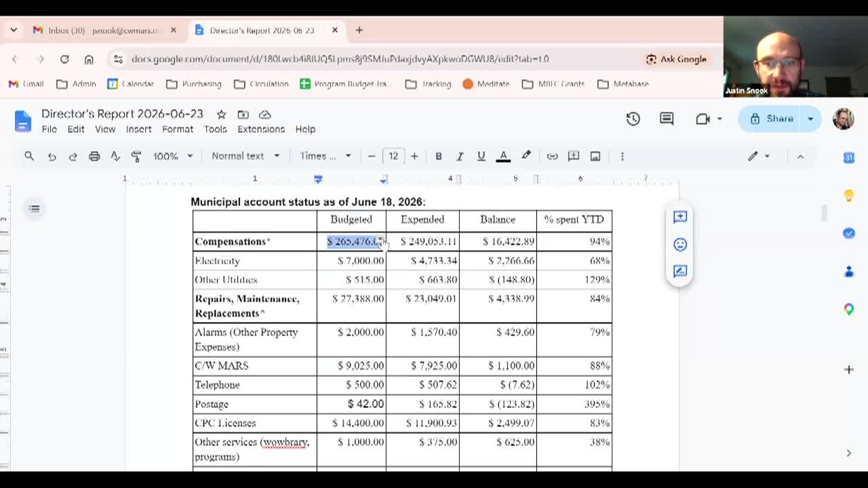Open the editing mode dropdown
The image size is (868, 488).
759,156
